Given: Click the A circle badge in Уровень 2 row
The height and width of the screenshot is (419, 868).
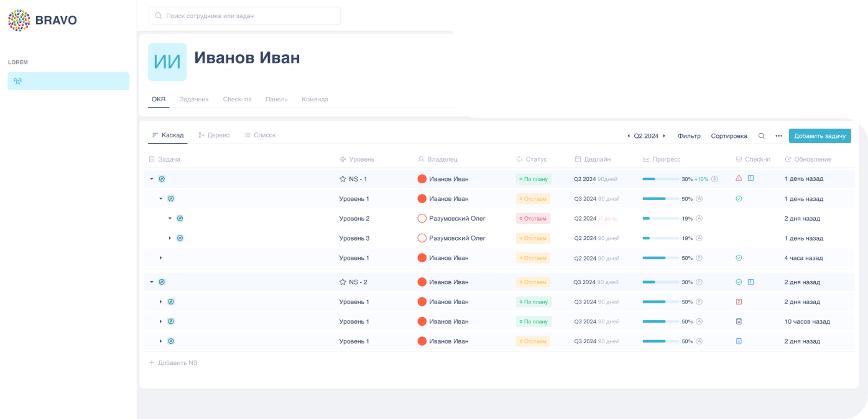Looking at the screenshot, I should [699, 218].
